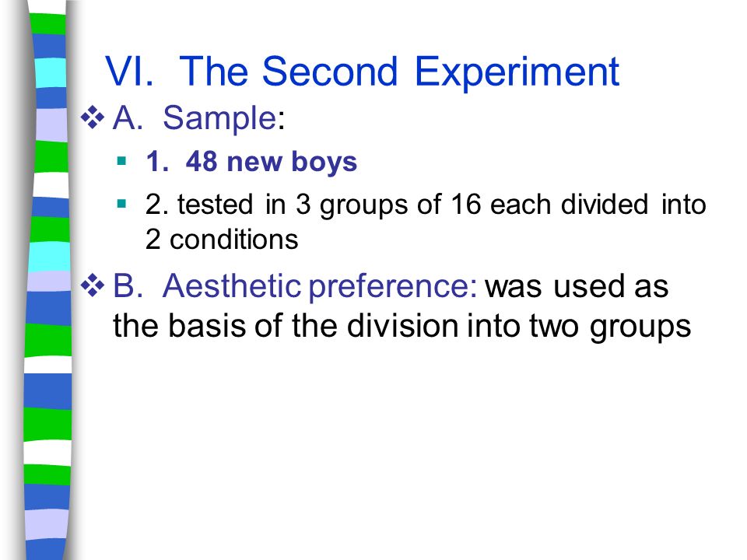Click the diamond bullet beside 'B. Aesthetic preference'
The image size is (747, 560).
(x=93, y=285)
